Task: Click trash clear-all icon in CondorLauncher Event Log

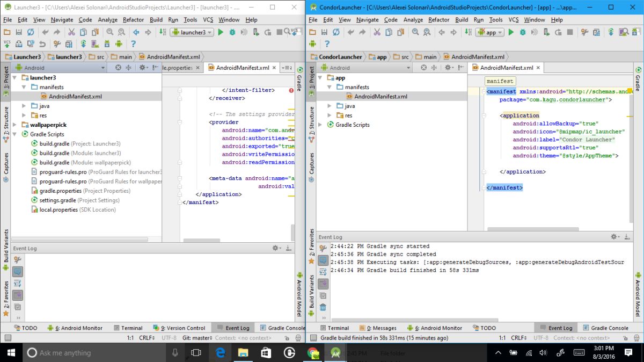Action: point(323,307)
